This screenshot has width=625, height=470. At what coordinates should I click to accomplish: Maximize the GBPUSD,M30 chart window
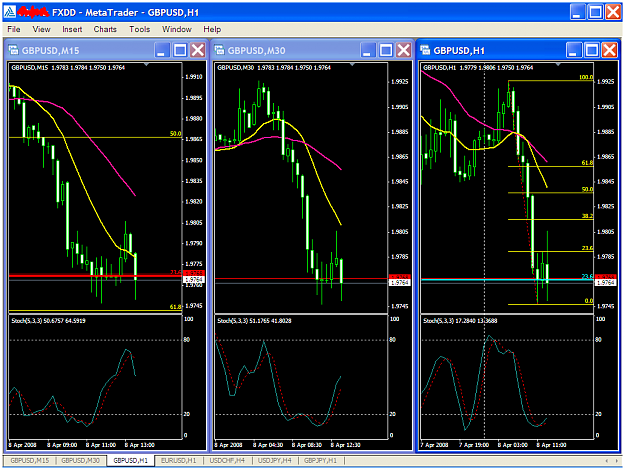(x=386, y=50)
